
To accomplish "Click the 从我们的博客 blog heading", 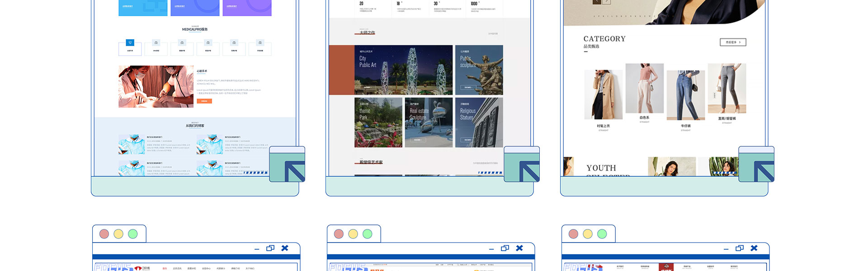I will [195, 126].
